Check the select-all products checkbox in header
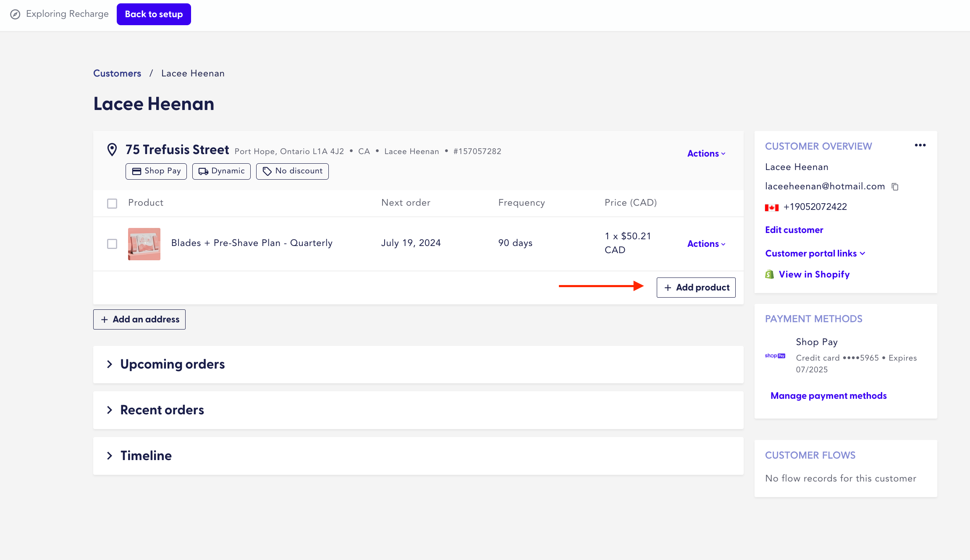 click(x=112, y=204)
